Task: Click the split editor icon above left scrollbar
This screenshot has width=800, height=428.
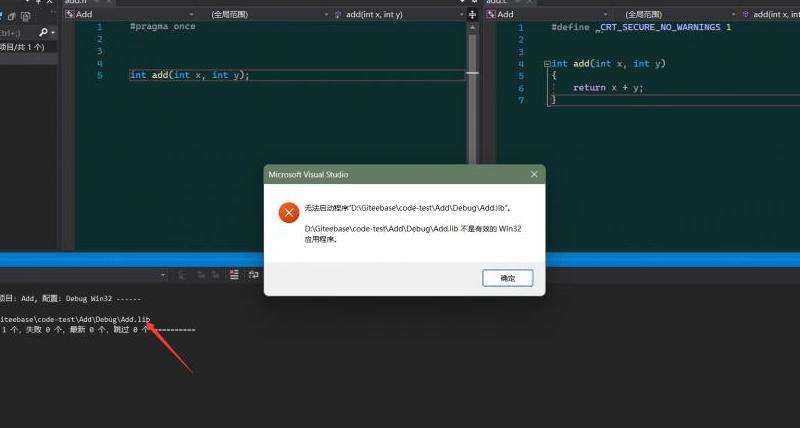Action: pos(472,15)
